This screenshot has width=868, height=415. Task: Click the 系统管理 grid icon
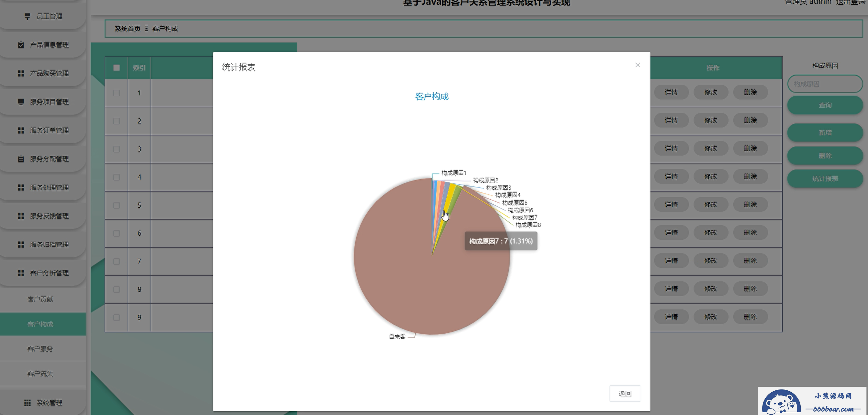28,402
